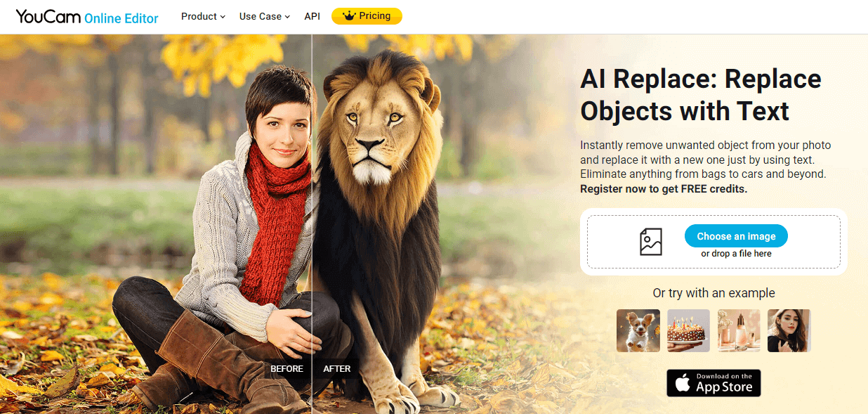Select the woman portrait example thumbnail
The width and height of the screenshot is (868, 414).
pos(789,330)
